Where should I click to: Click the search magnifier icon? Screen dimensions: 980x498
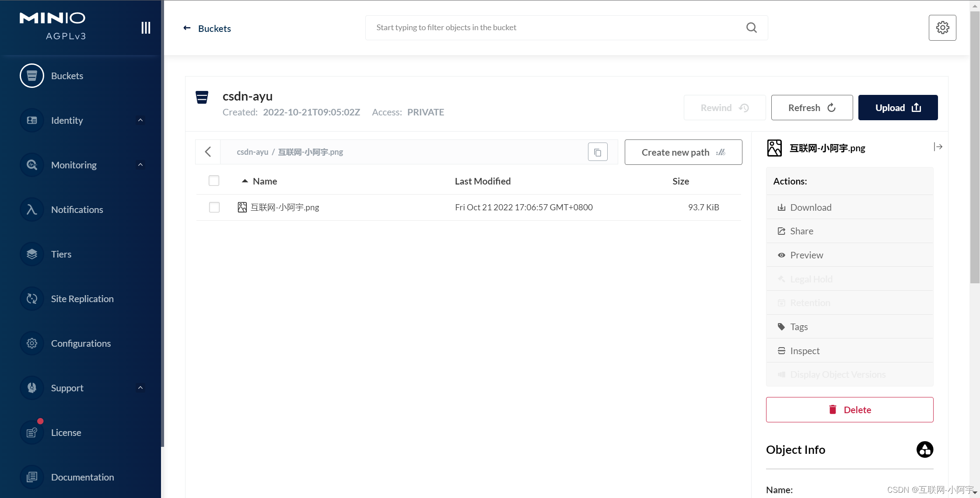click(751, 28)
